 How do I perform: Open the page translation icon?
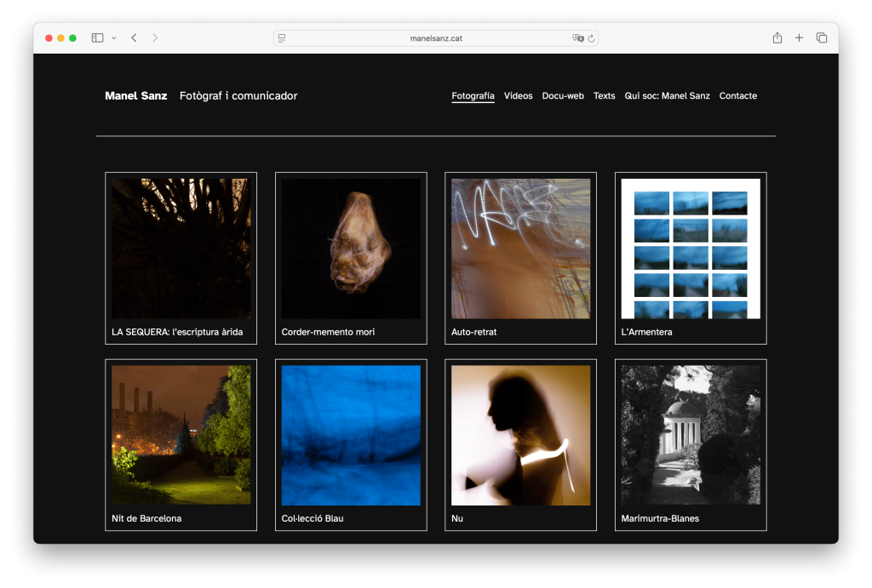click(578, 38)
